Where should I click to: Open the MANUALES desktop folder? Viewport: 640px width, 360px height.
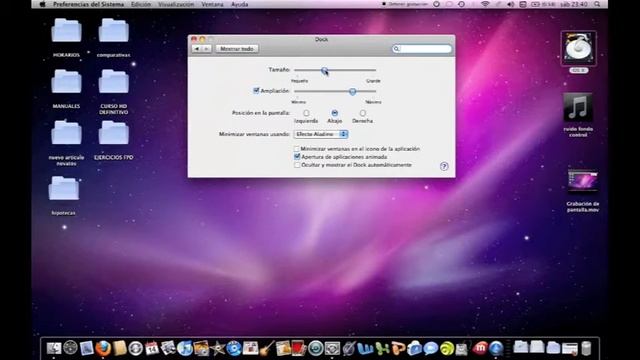pyautogui.click(x=66, y=82)
